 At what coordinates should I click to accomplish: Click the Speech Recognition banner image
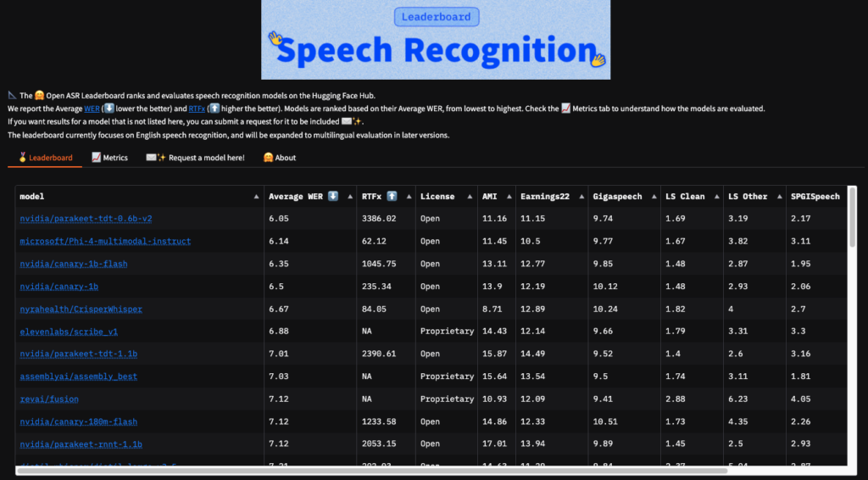436,40
